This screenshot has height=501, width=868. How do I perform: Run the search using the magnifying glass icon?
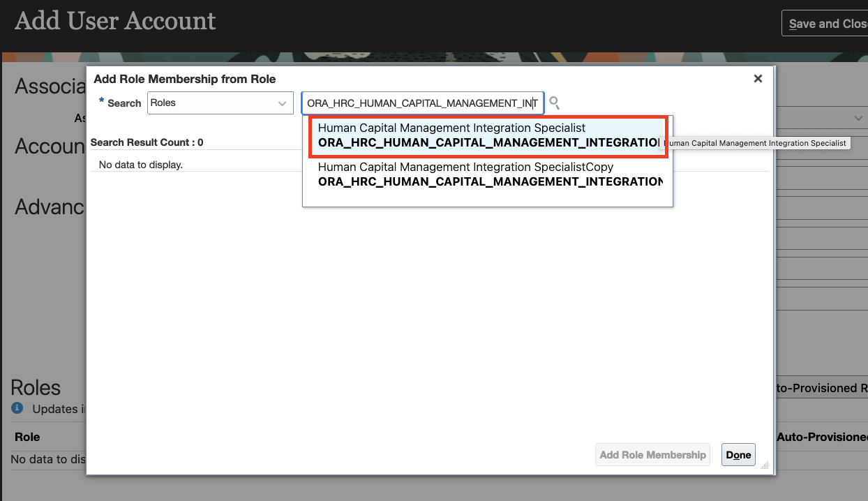point(553,103)
